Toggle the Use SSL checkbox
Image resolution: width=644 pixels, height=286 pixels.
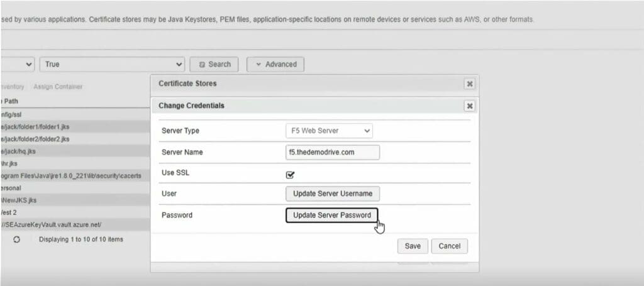pos(291,175)
